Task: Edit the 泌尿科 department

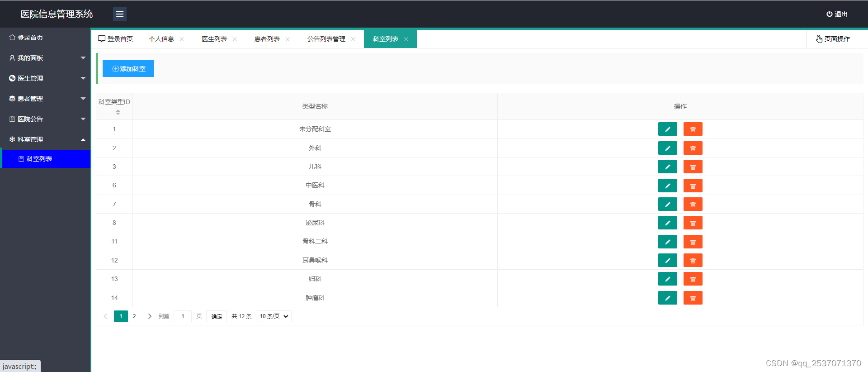Action: 667,223
